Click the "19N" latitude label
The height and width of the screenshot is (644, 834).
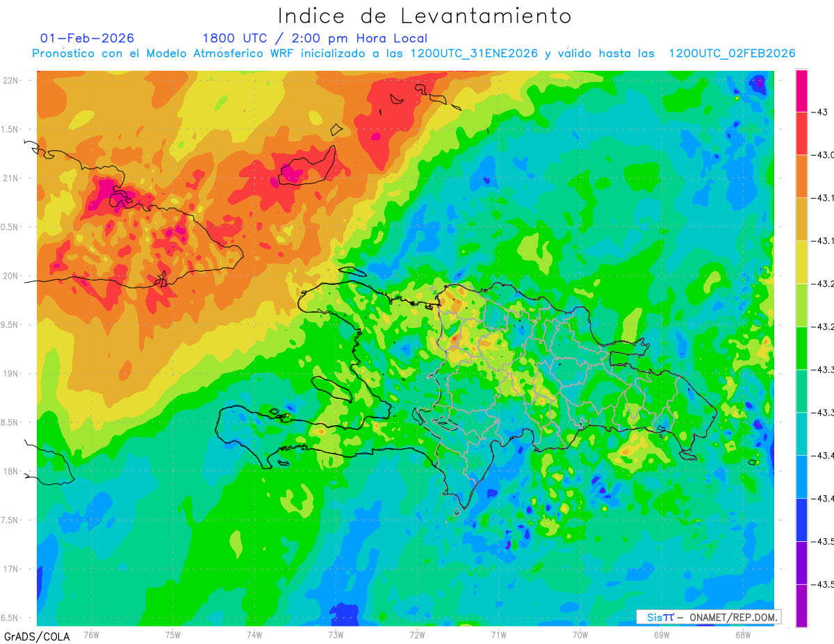click(x=12, y=374)
